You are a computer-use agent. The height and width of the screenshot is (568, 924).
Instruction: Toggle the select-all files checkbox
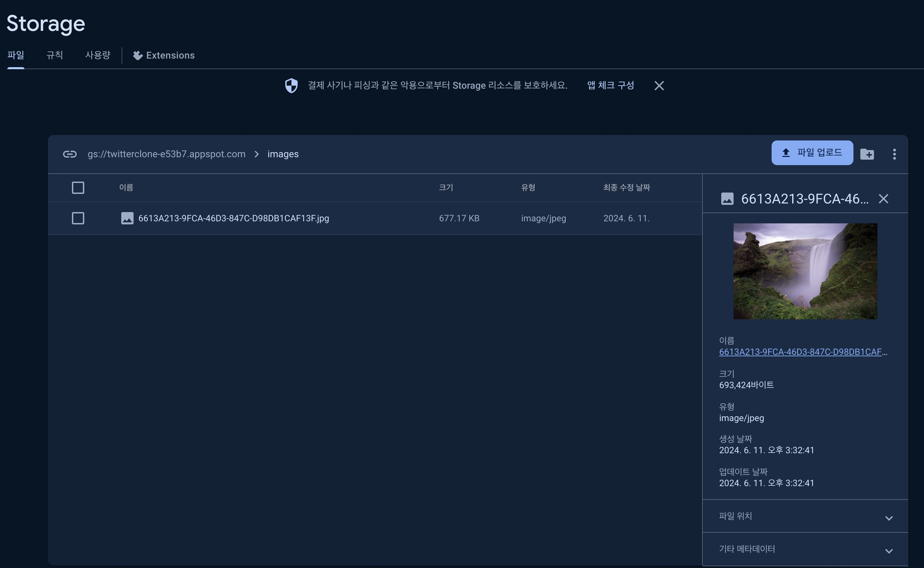tap(78, 187)
